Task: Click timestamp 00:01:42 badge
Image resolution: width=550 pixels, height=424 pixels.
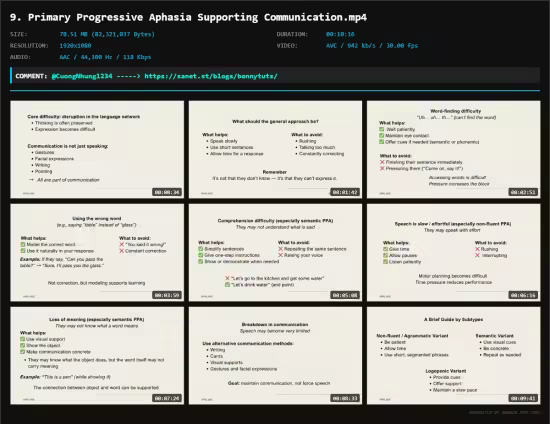Action: [x=345, y=192]
